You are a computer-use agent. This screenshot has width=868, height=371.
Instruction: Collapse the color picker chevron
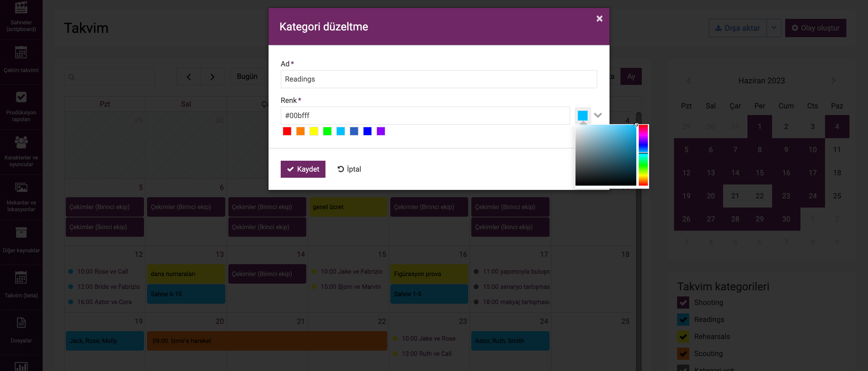tap(598, 115)
